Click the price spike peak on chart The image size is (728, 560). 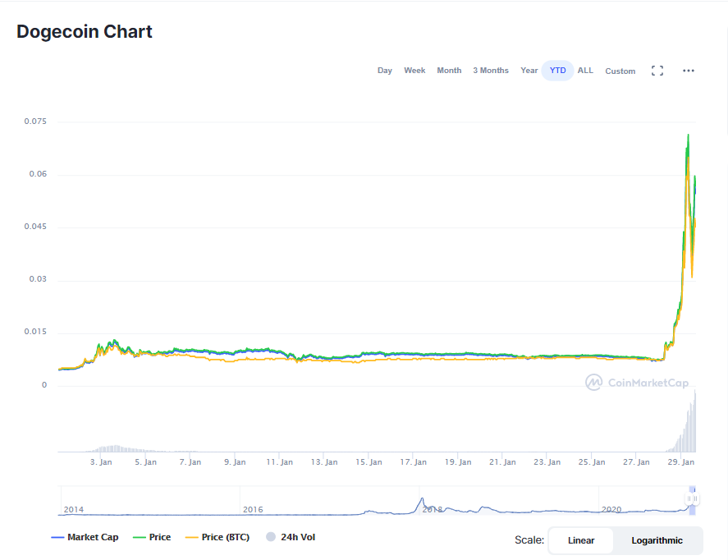tap(688, 135)
